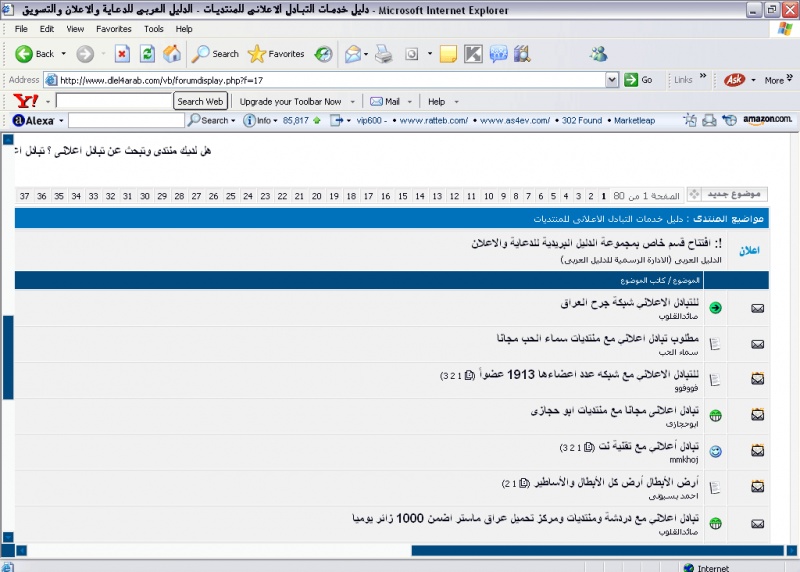Stop loading the page

pyautogui.click(x=122, y=54)
